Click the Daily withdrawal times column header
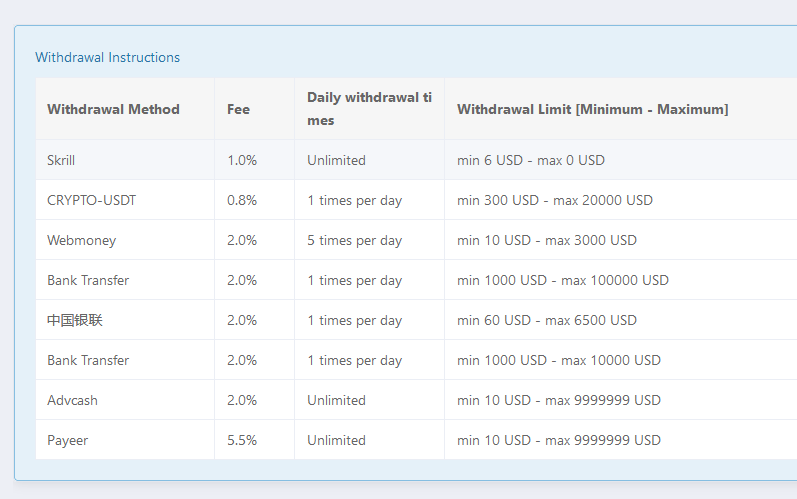The width and height of the screenshot is (797, 499). [x=370, y=109]
